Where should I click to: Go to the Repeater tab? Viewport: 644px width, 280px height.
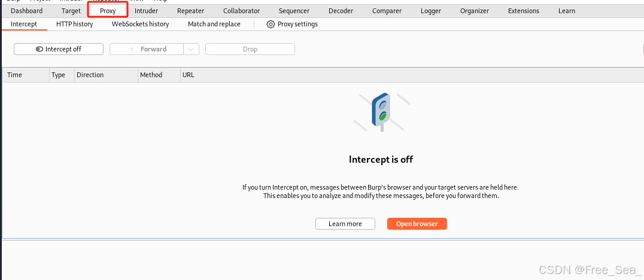(190, 11)
